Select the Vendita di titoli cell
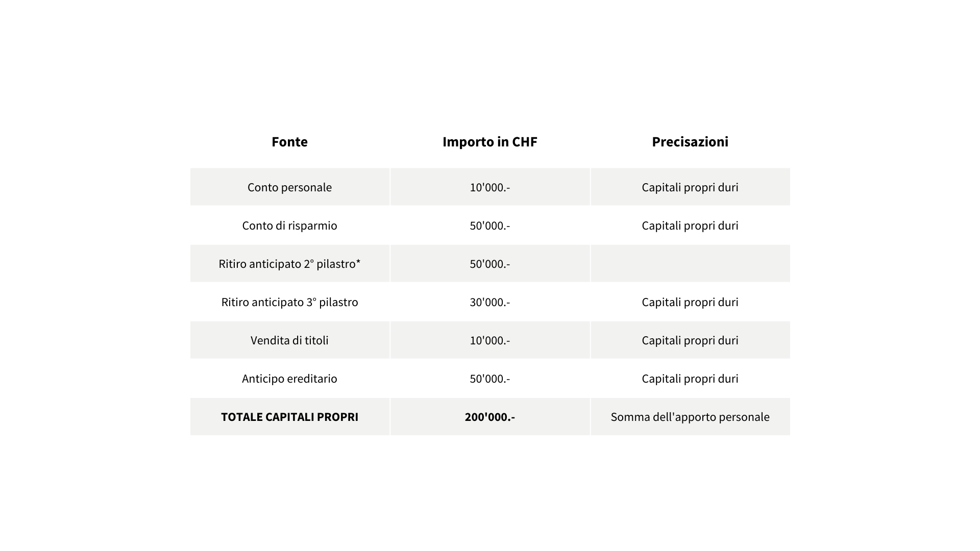980x551 pixels. (289, 340)
